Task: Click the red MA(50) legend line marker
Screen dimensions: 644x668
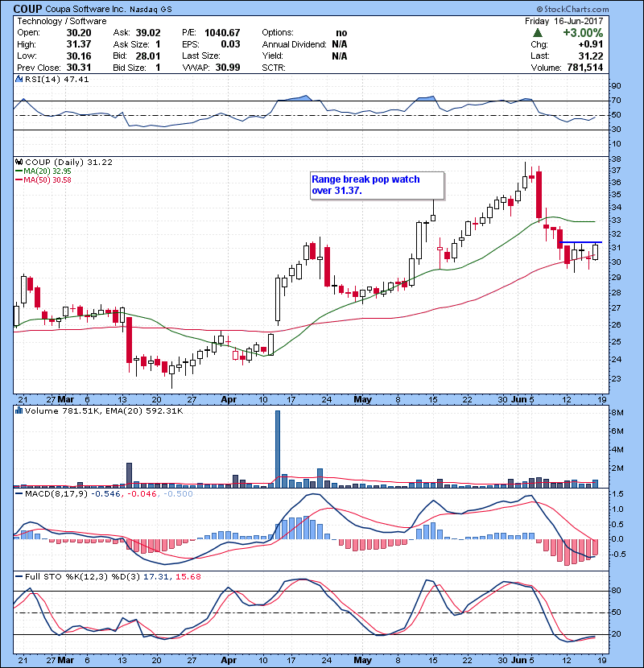Action: (x=19, y=180)
